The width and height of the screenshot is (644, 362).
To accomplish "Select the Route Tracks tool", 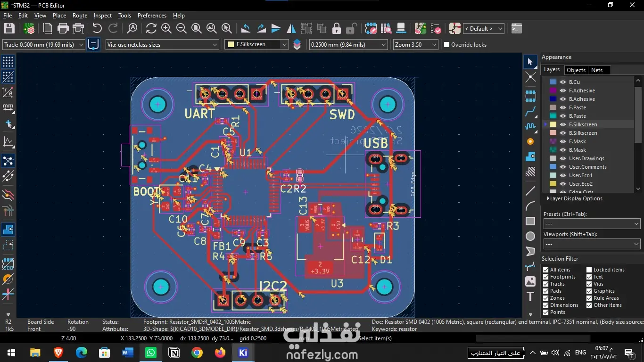I will [530, 112].
